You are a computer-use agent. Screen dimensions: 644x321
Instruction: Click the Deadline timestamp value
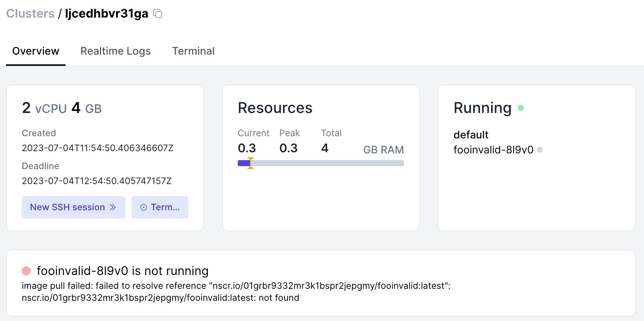click(x=97, y=181)
